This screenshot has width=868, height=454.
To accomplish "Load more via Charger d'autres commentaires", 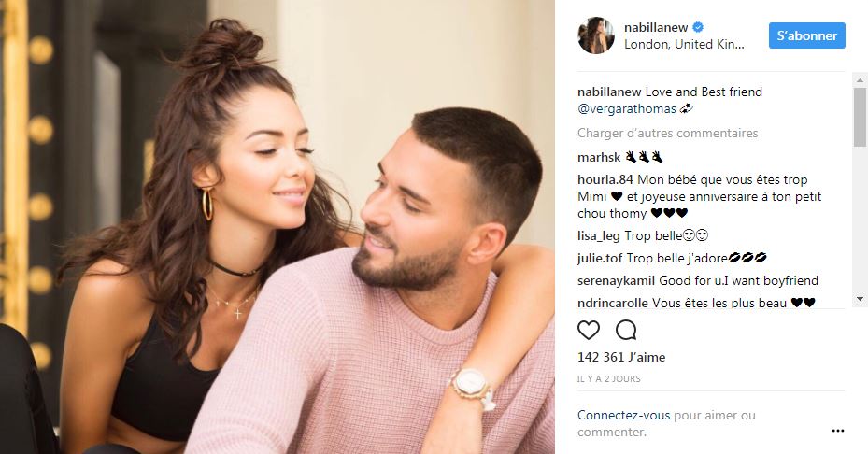I will [x=668, y=133].
